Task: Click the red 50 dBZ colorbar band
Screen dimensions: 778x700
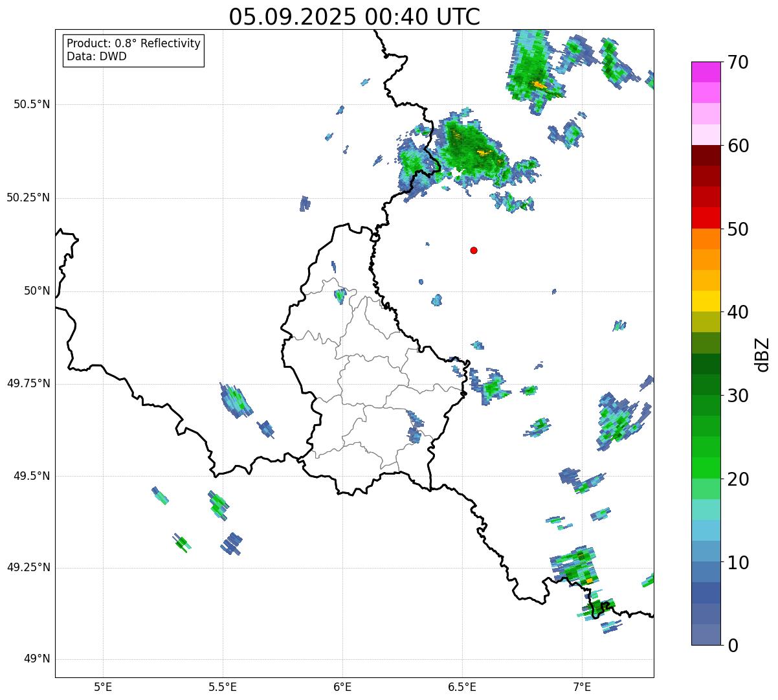Action: (x=706, y=218)
